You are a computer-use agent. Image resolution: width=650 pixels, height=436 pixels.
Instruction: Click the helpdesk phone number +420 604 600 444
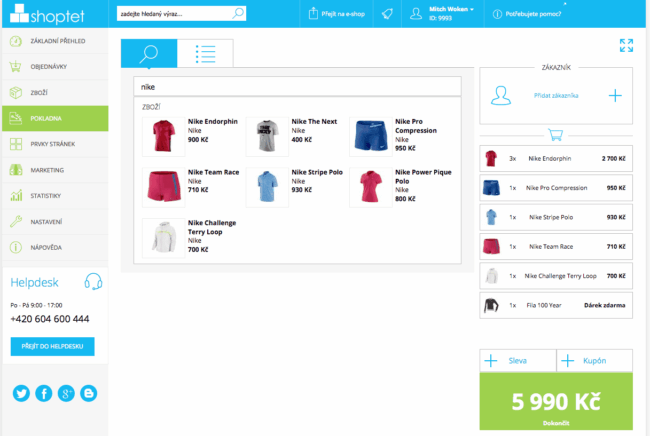point(50,319)
